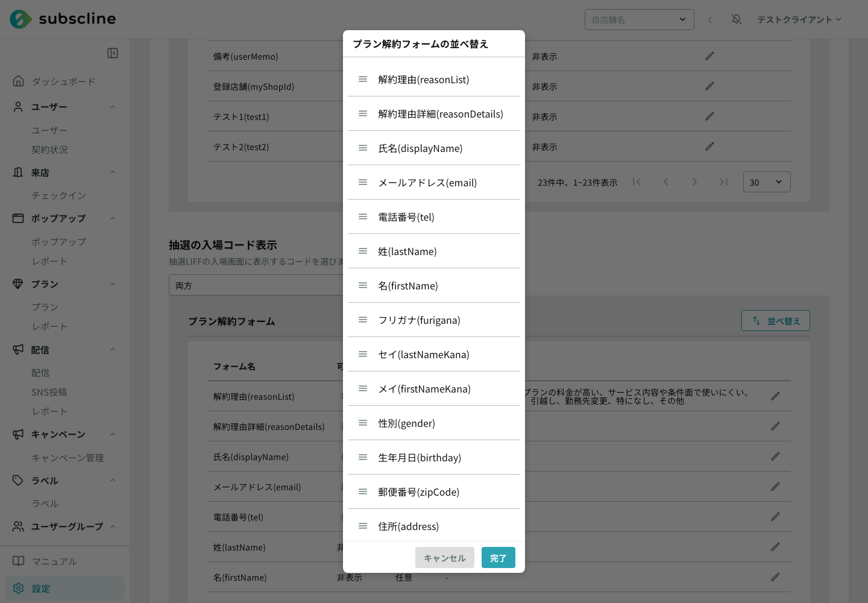This screenshot has height=603, width=868.
Task: Collapse the プラン sidebar section
Action: [113, 284]
